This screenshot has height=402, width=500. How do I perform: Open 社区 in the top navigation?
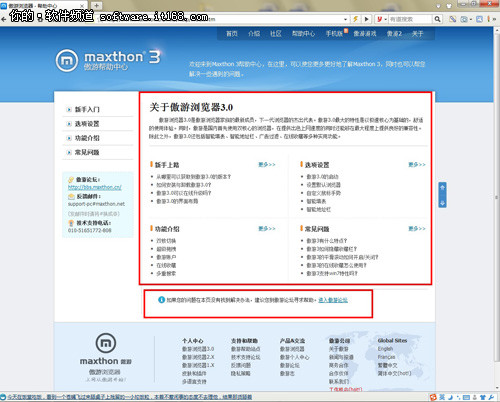click(x=276, y=34)
